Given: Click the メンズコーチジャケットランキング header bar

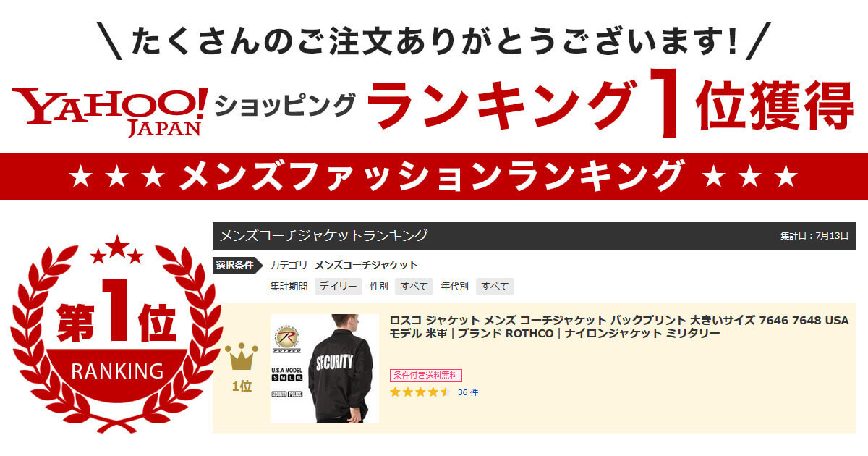Looking at the screenshot, I should (x=535, y=236).
